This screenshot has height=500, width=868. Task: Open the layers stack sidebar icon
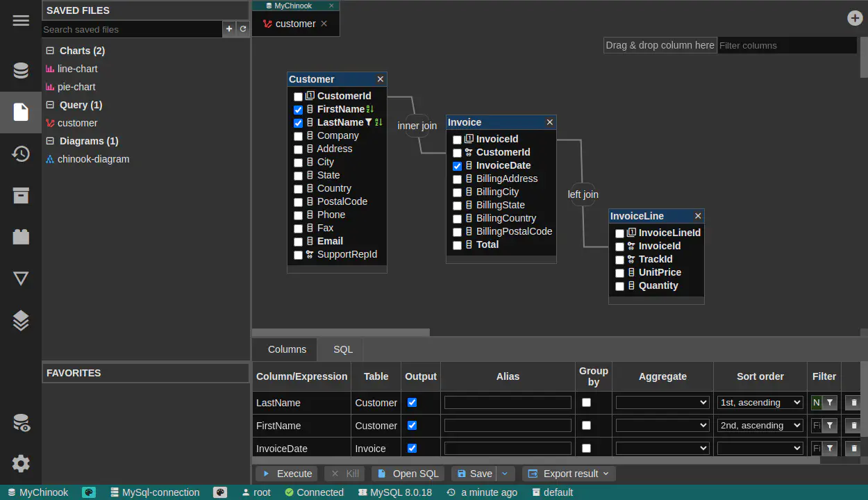point(21,320)
